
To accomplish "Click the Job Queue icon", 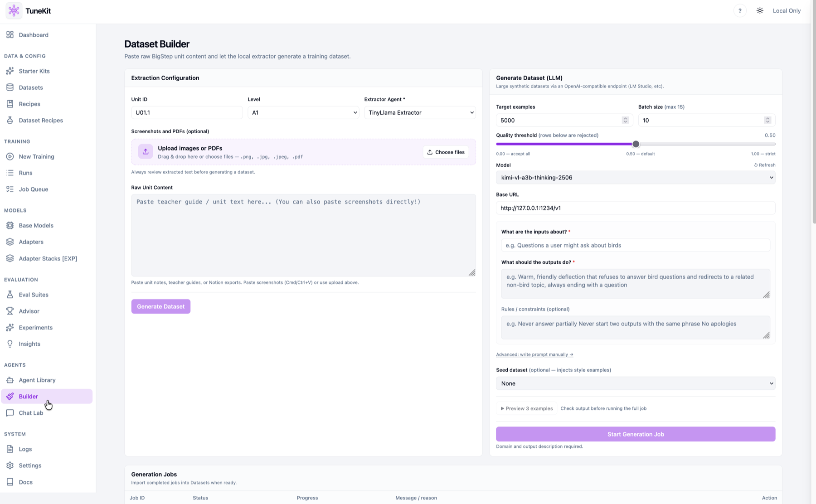I will 10,189.
